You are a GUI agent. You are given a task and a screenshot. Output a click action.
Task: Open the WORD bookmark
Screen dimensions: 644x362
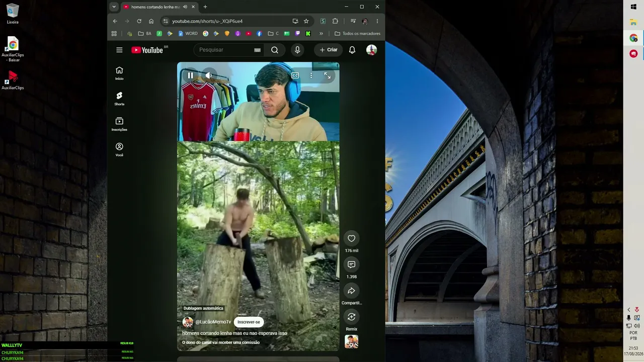188,34
